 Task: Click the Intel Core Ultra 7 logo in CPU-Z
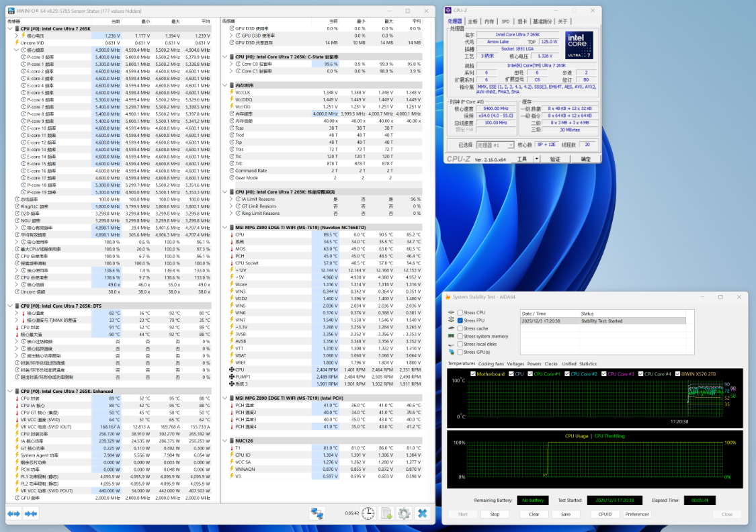point(579,45)
